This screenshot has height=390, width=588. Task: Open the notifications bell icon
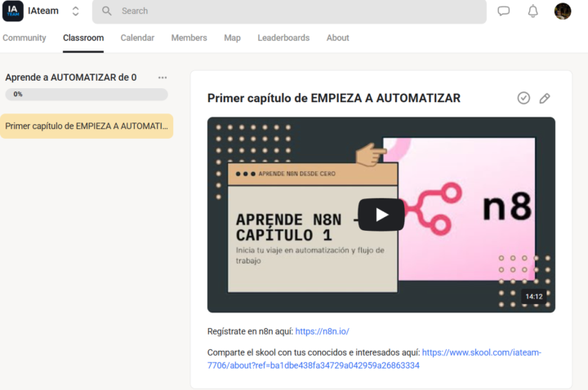click(532, 11)
